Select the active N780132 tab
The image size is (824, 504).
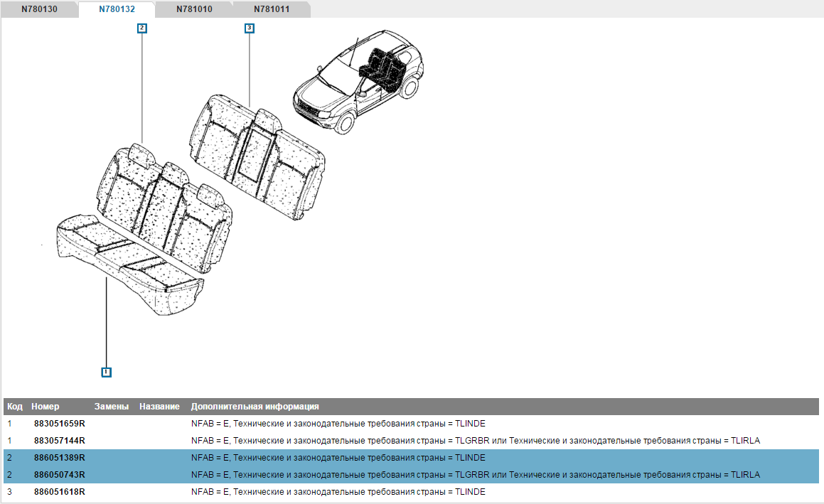click(117, 9)
